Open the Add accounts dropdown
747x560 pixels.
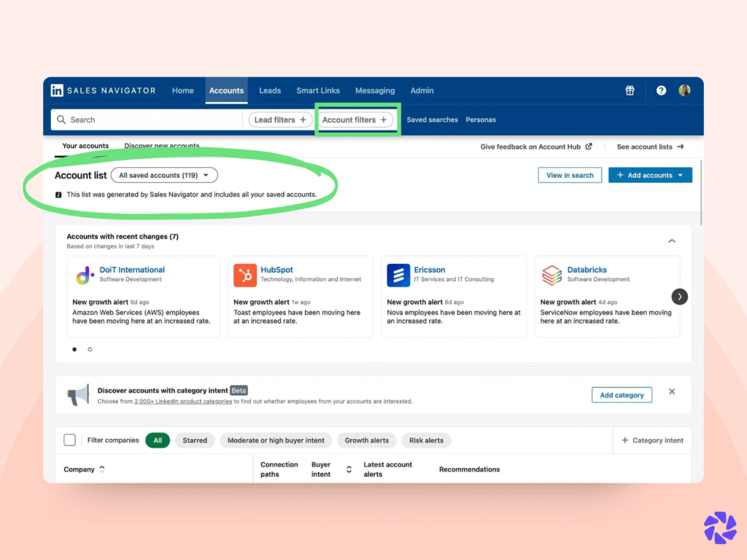point(649,175)
